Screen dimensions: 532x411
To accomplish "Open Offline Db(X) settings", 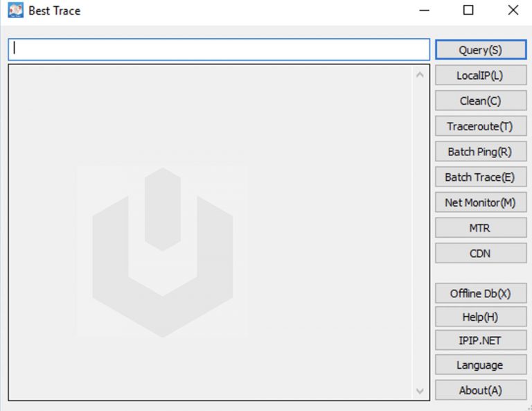I will [480, 293].
